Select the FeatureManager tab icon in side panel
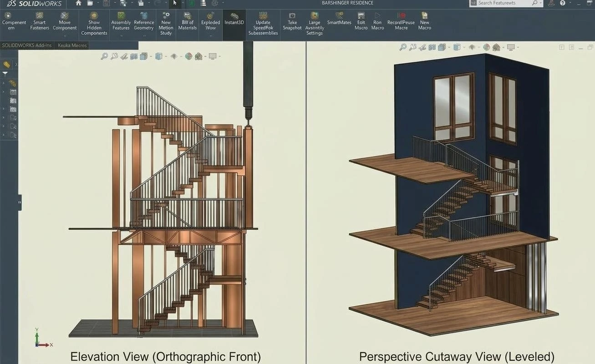The height and width of the screenshot is (364, 595). (x=6, y=65)
